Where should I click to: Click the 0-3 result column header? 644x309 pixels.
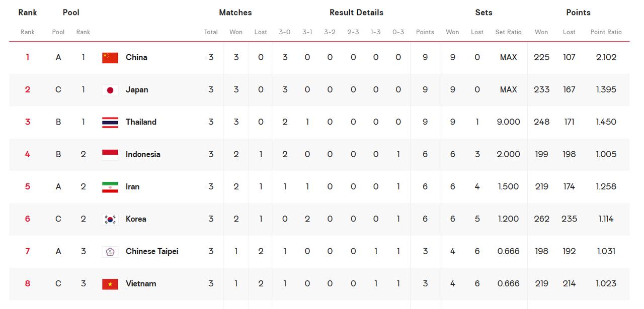(398, 32)
